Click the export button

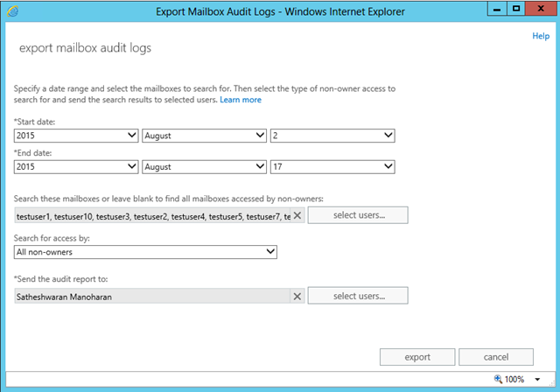pos(417,357)
